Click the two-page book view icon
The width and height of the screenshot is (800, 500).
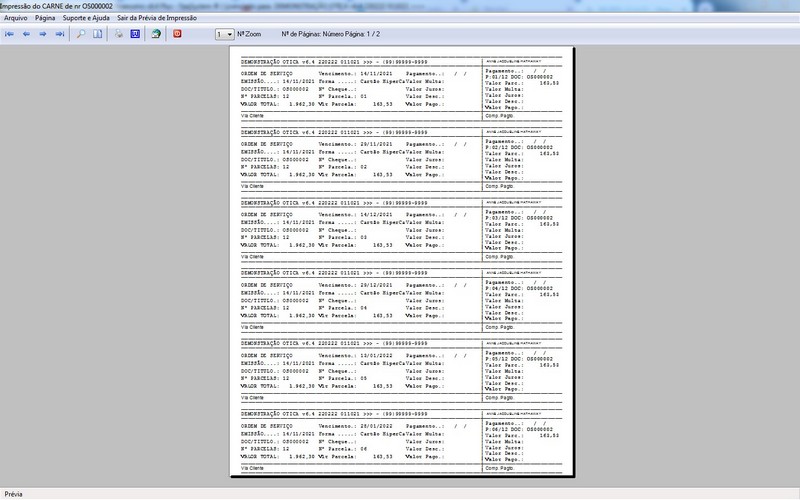tap(97, 34)
